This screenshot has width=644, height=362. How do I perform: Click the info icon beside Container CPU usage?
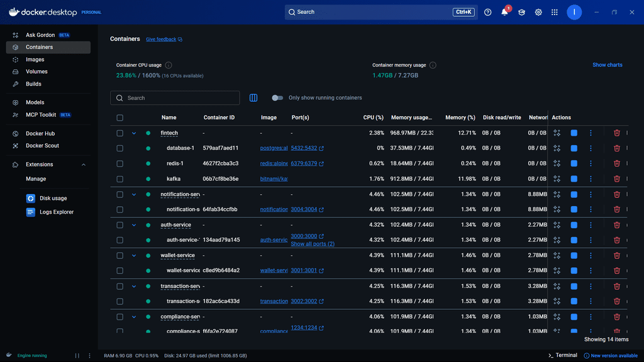pos(169,65)
